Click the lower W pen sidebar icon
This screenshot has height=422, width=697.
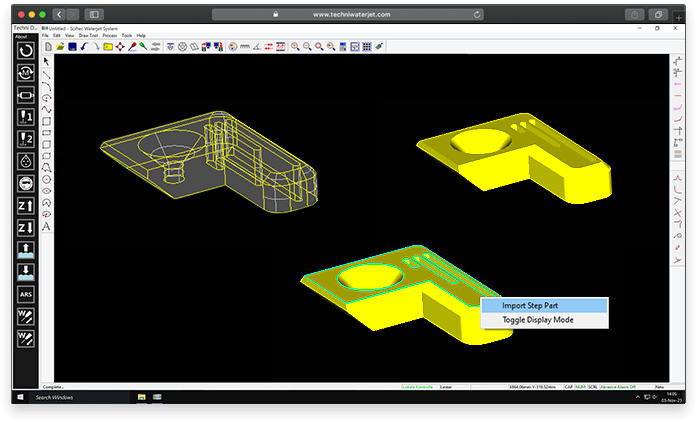(26, 339)
